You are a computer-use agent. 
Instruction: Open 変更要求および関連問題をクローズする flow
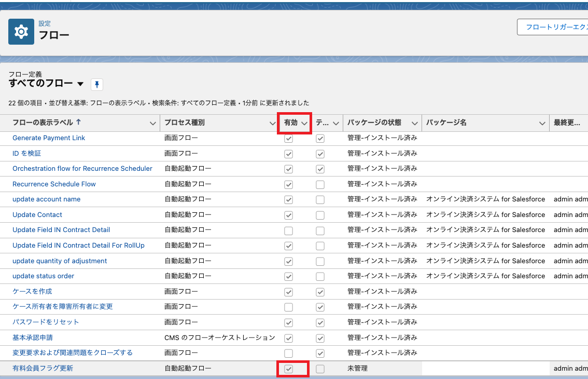tap(73, 353)
